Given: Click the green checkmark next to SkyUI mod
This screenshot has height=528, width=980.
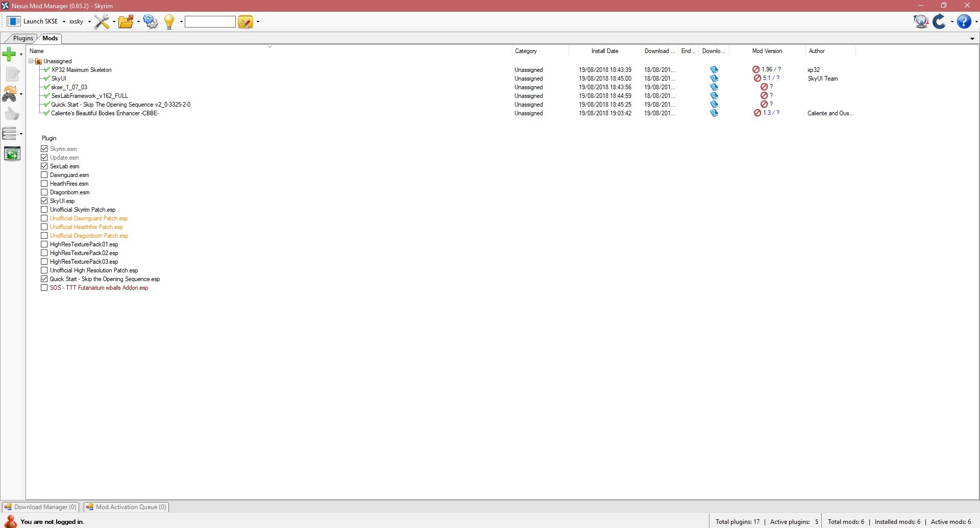Looking at the screenshot, I should [47, 79].
